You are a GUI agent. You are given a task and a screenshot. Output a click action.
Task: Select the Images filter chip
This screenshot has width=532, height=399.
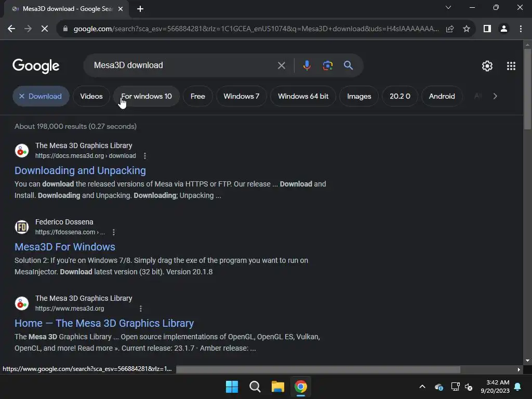(x=359, y=96)
